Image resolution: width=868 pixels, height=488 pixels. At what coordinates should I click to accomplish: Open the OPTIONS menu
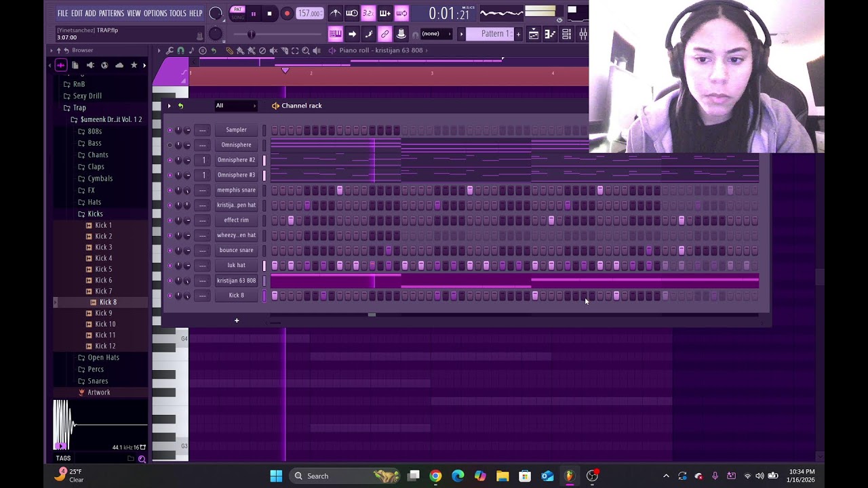[155, 14]
